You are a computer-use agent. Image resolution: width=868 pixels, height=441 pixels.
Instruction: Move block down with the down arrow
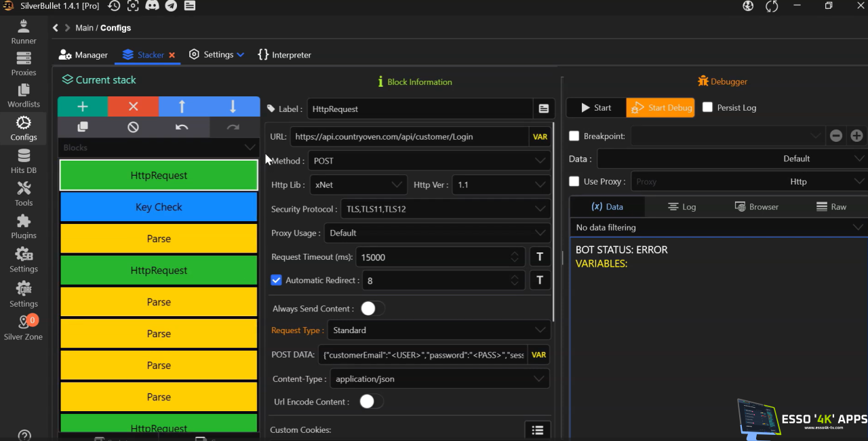pyautogui.click(x=233, y=107)
